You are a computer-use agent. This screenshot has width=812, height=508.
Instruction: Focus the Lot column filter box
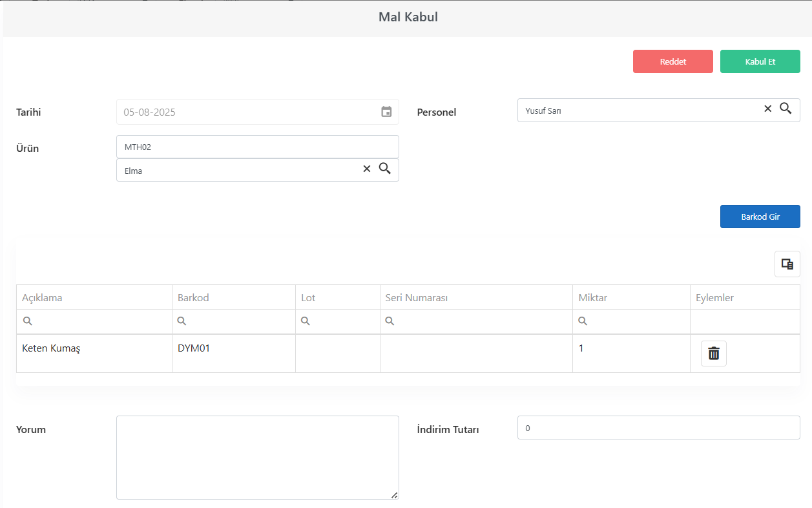[x=338, y=321]
